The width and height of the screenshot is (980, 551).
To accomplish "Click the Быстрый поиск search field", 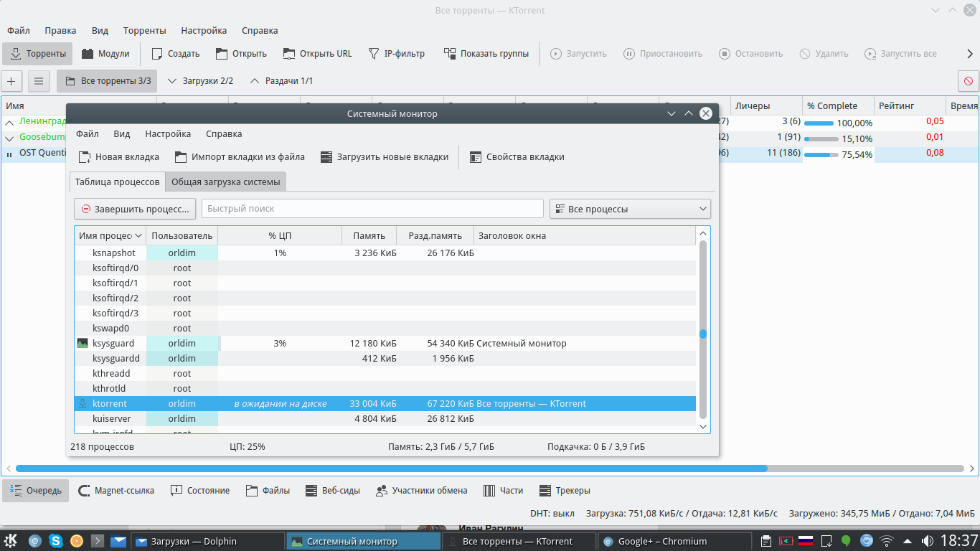I will click(x=372, y=209).
